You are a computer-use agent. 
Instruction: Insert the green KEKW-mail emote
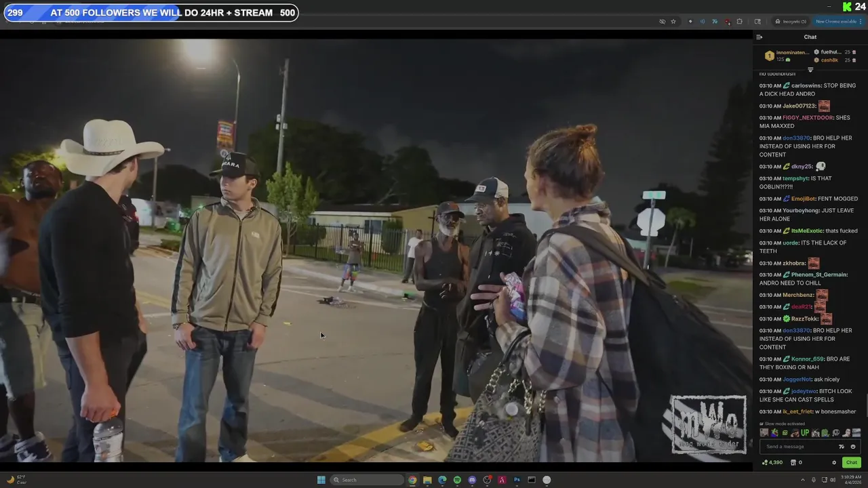[x=785, y=433]
